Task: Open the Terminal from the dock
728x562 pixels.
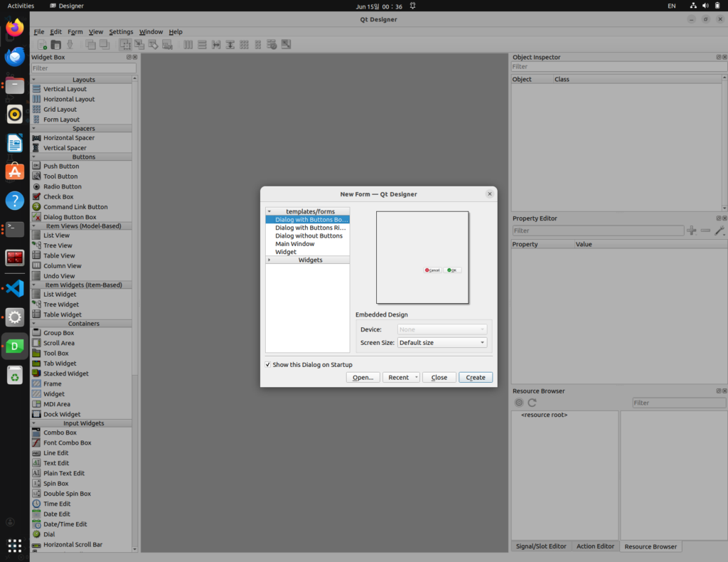Action: tap(15, 230)
